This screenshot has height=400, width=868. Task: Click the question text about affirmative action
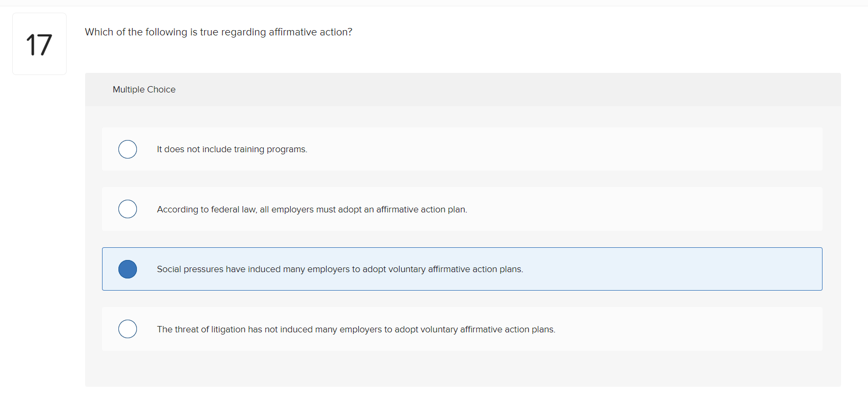[x=218, y=32]
